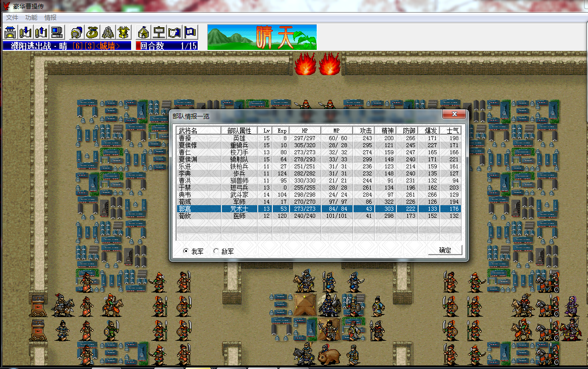588x369 pixels.
Task: Click the scroll with up arrow icon
Action: pos(41,32)
